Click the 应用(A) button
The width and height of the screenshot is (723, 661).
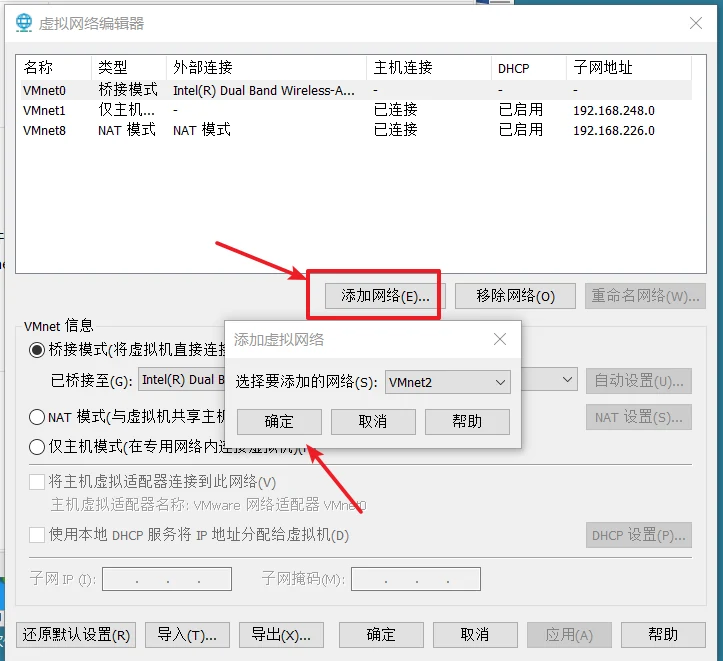pyautogui.click(x=569, y=635)
